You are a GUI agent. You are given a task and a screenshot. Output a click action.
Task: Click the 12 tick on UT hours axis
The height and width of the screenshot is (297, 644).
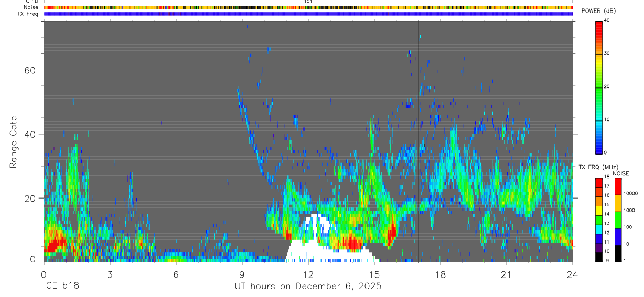pos(308,274)
